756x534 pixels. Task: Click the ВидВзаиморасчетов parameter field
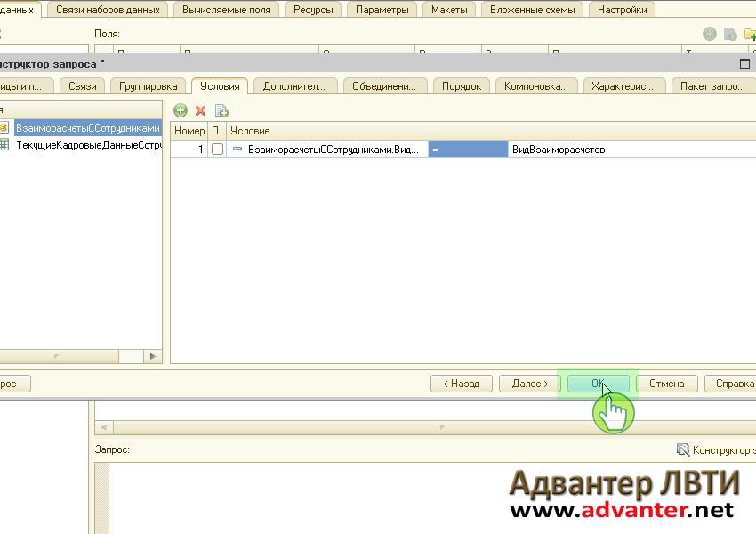click(x=623, y=150)
